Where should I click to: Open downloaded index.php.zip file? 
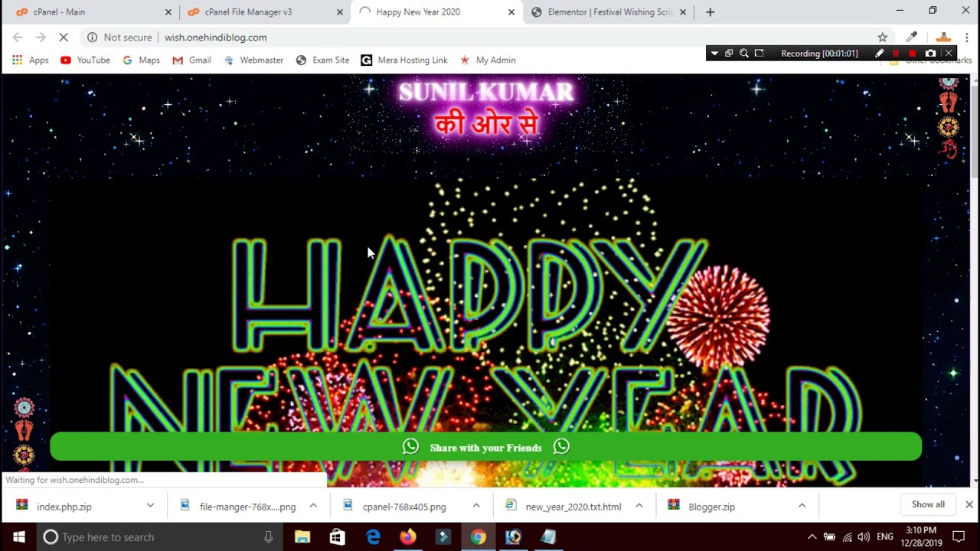64,506
